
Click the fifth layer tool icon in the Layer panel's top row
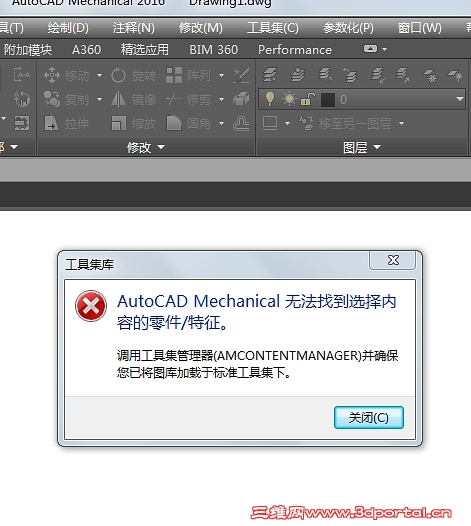click(x=378, y=75)
